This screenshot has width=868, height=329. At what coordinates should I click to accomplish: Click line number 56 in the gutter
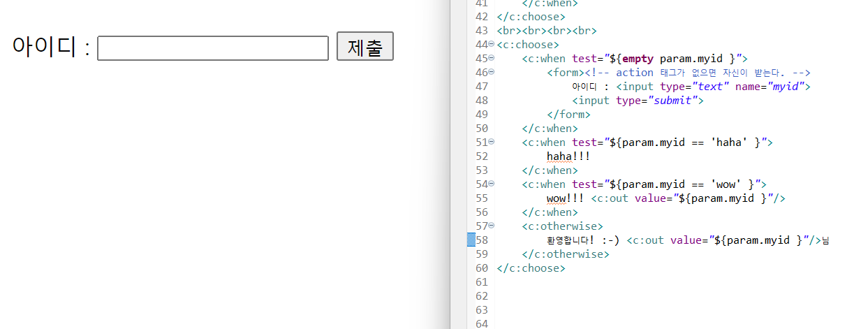tap(482, 212)
